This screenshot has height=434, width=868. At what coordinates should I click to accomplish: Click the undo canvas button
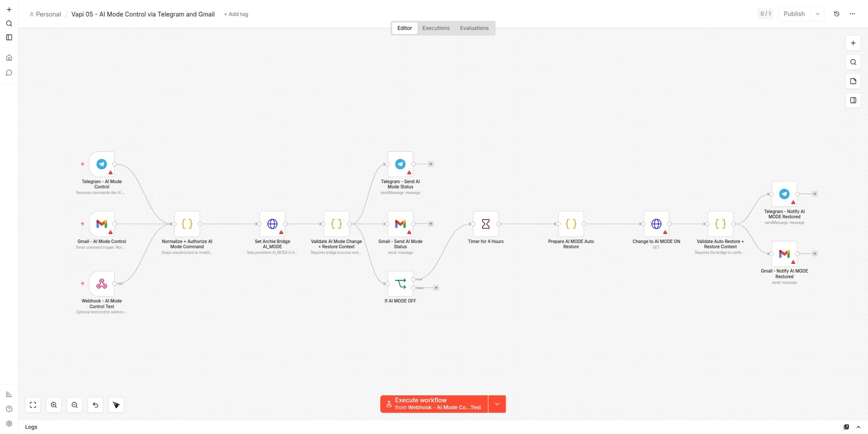pos(95,405)
